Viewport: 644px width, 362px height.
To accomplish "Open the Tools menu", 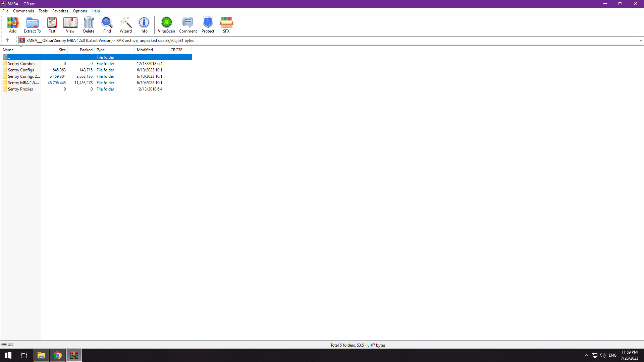I will pos(43,11).
